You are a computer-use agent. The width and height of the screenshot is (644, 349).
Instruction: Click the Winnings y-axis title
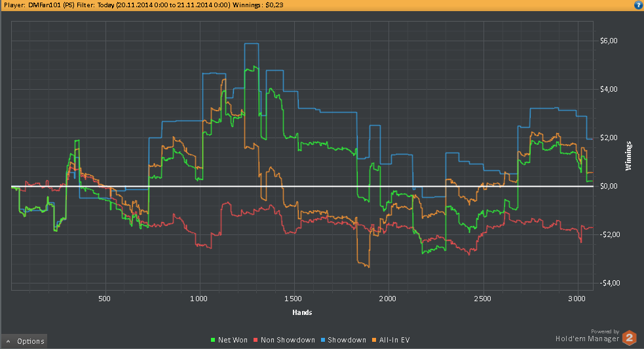pos(628,156)
